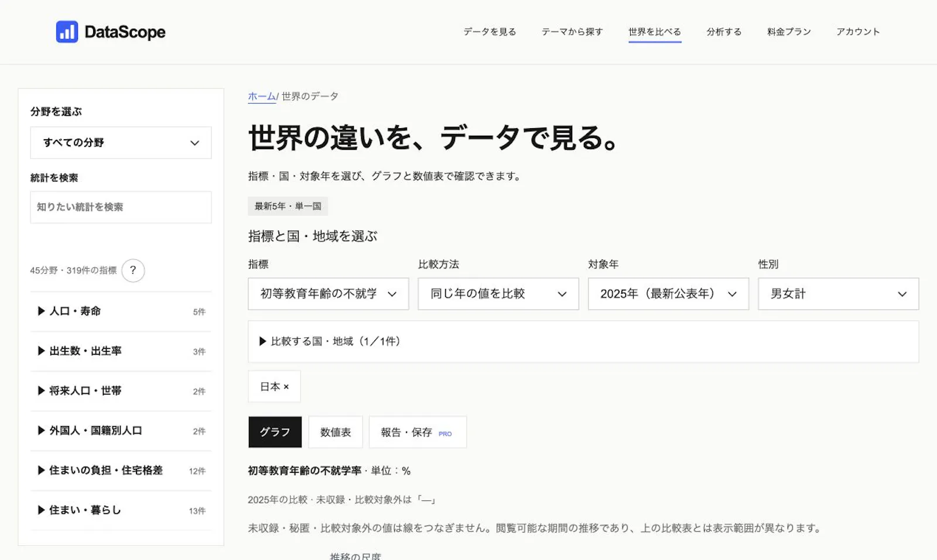This screenshot has height=560, width=937.
Task: Click the 45分野・319件の指標 text
Action: [x=73, y=270]
